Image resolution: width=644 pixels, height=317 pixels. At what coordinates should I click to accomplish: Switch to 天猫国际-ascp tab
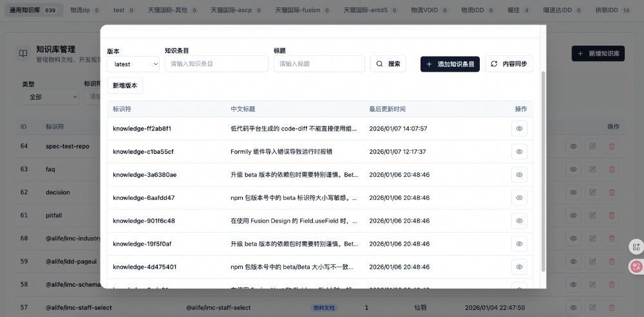tap(236, 10)
